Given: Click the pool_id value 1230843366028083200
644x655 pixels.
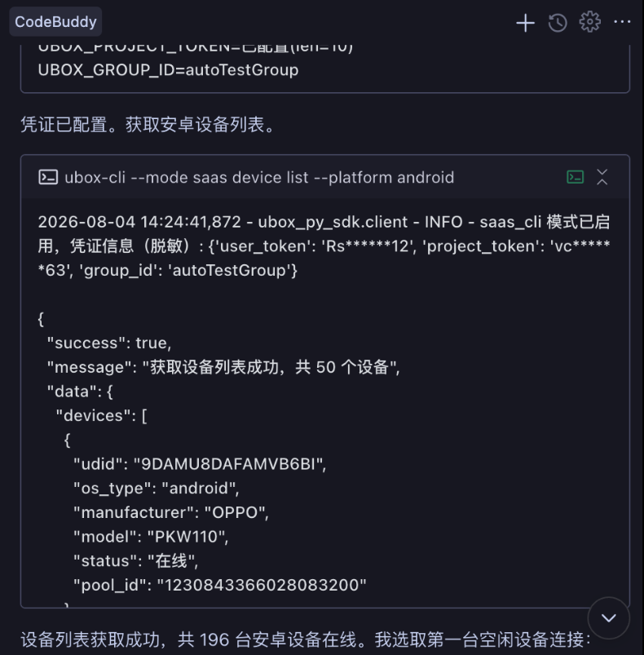Looking at the screenshot, I should [x=262, y=585].
